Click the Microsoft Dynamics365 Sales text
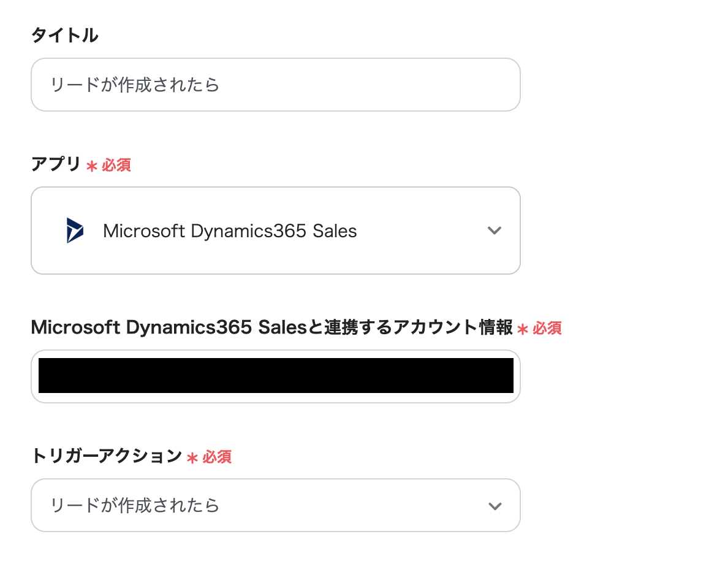Image resolution: width=728 pixels, height=580 pixels. click(x=230, y=231)
